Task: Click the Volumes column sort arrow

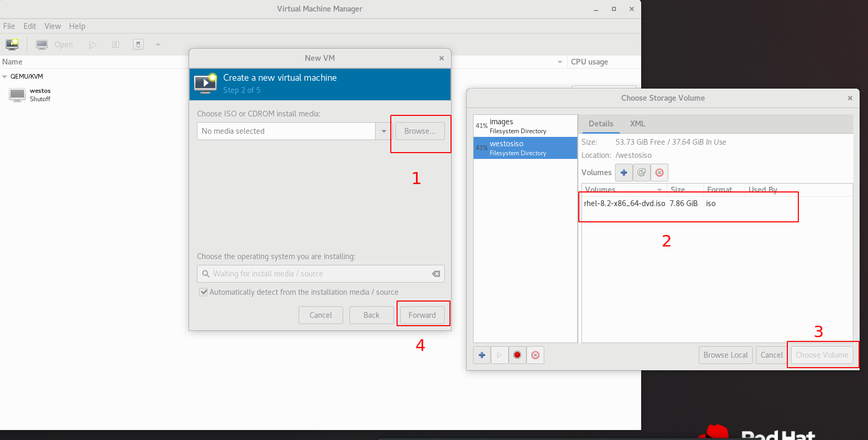Action: pyautogui.click(x=660, y=190)
